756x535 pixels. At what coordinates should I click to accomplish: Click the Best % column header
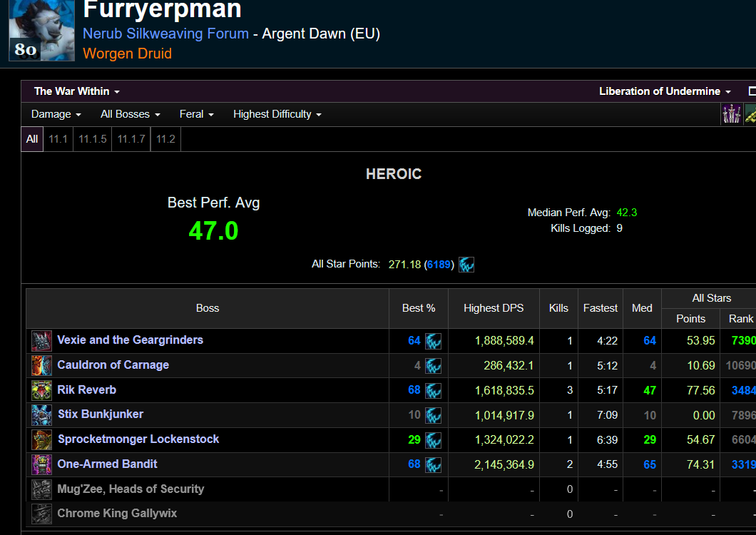pos(419,308)
